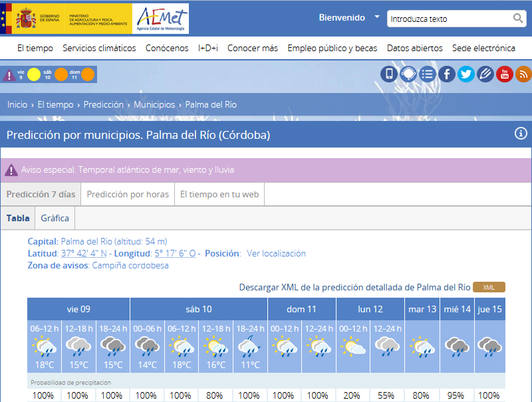
Task: Click the list icon in the social bar
Action: click(428, 74)
